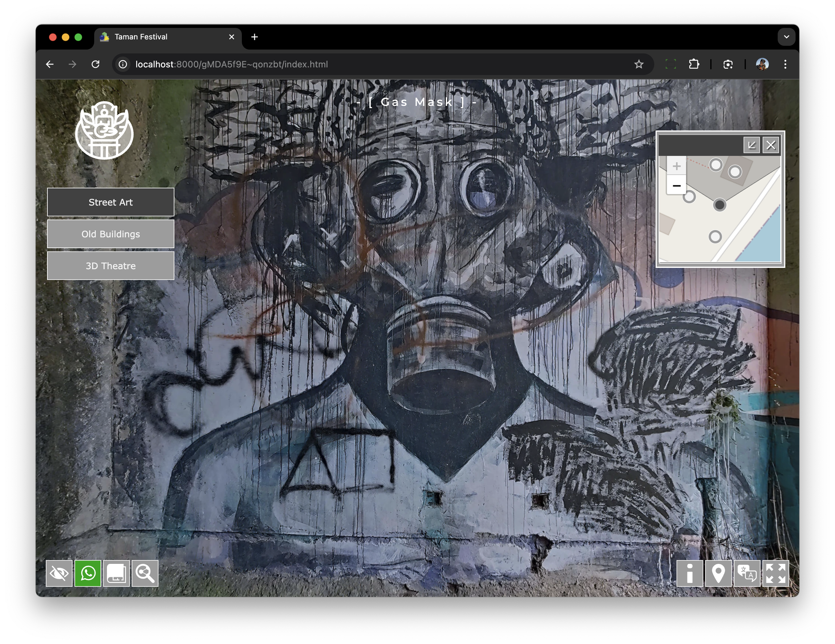Viewport: 835px width, 644px height.
Task: Zoom out on the mini map
Action: 676,185
